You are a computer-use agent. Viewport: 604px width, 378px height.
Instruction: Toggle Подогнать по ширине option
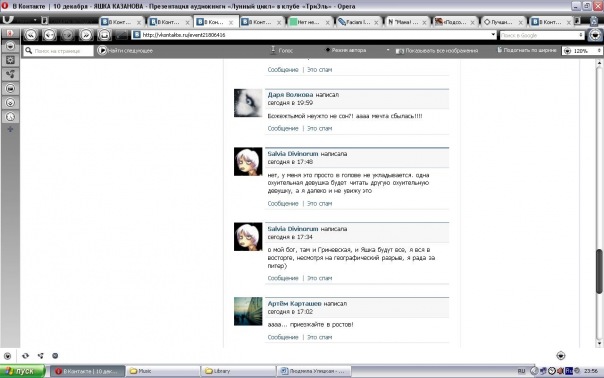(x=526, y=50)
